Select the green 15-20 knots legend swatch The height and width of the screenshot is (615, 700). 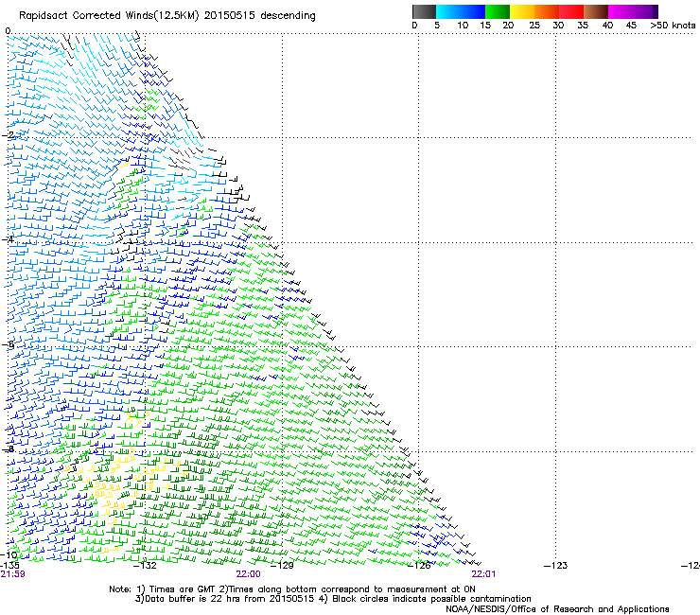498,11
